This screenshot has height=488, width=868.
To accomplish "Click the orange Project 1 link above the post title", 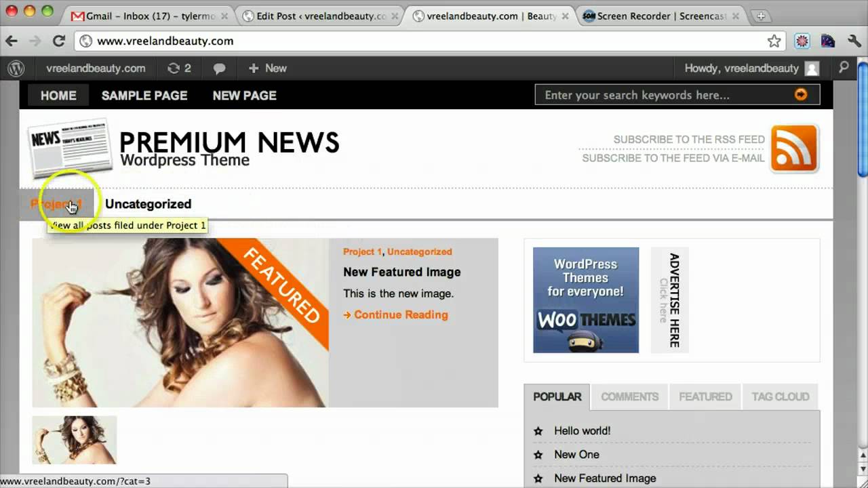I will tap(362, 251).
